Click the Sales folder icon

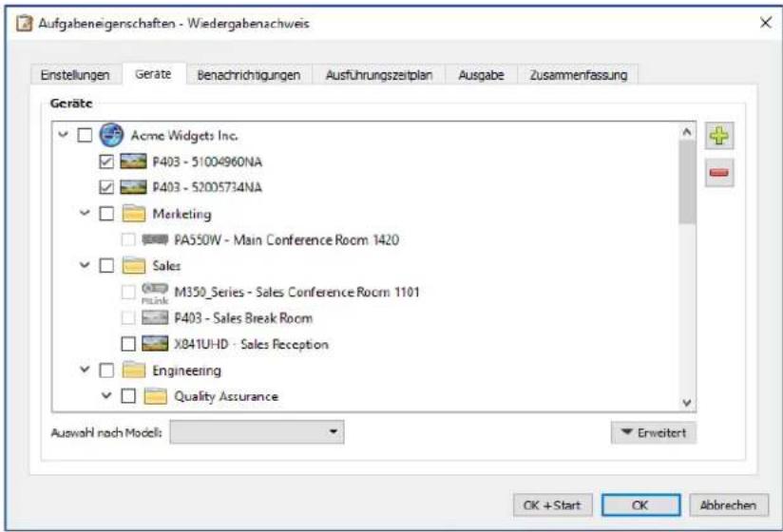(134, 265)
